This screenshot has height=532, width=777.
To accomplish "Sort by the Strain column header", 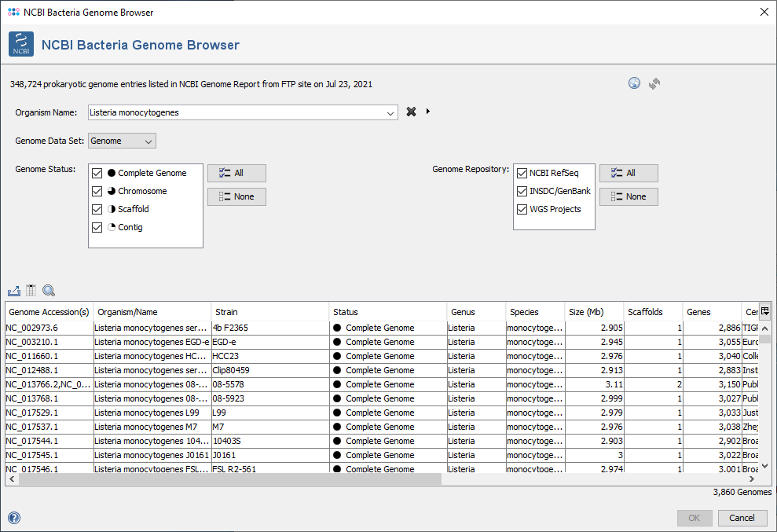I will [269, 312].
